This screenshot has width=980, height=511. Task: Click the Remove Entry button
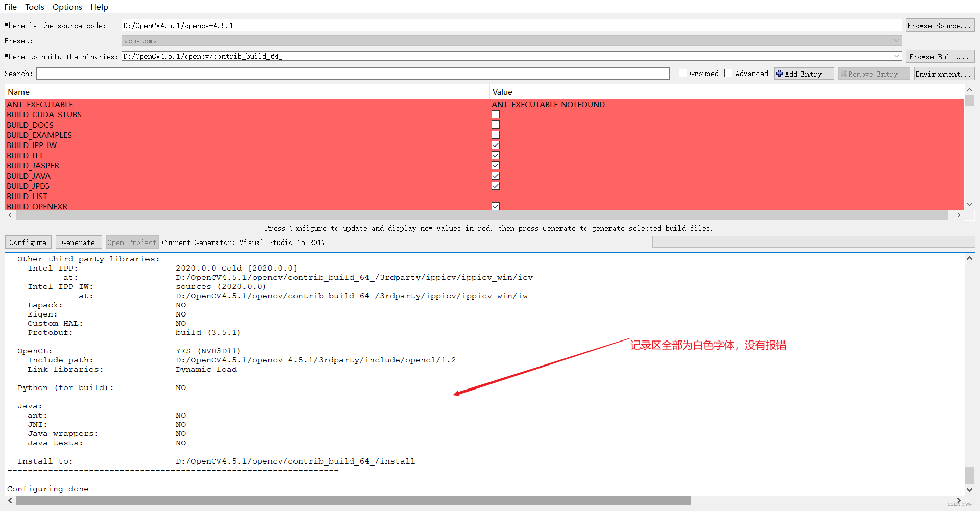point(873,74)
